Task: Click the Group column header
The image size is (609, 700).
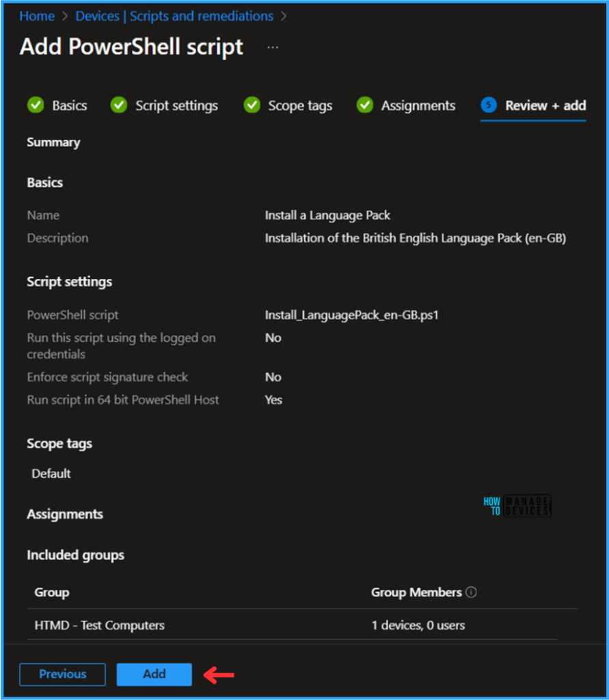Action: tap(52, 593)
